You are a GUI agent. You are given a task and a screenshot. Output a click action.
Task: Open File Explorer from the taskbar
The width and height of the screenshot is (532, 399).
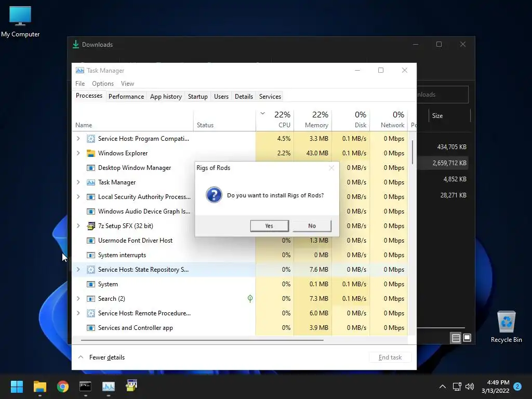tap(39, 386)
